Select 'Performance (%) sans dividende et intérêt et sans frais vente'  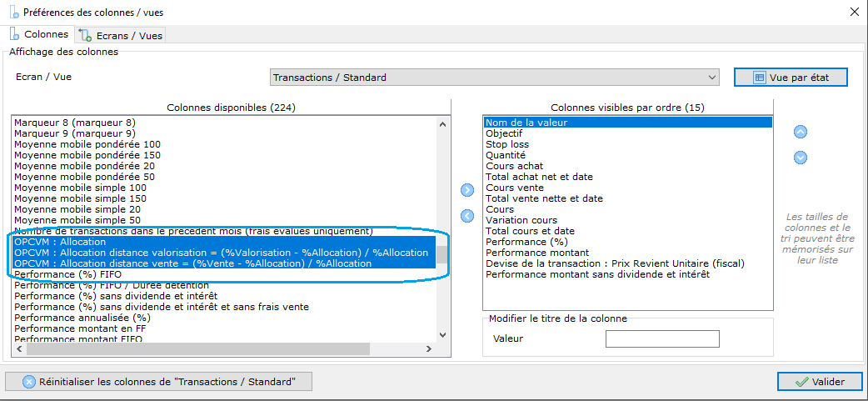[x=224, y=307]
